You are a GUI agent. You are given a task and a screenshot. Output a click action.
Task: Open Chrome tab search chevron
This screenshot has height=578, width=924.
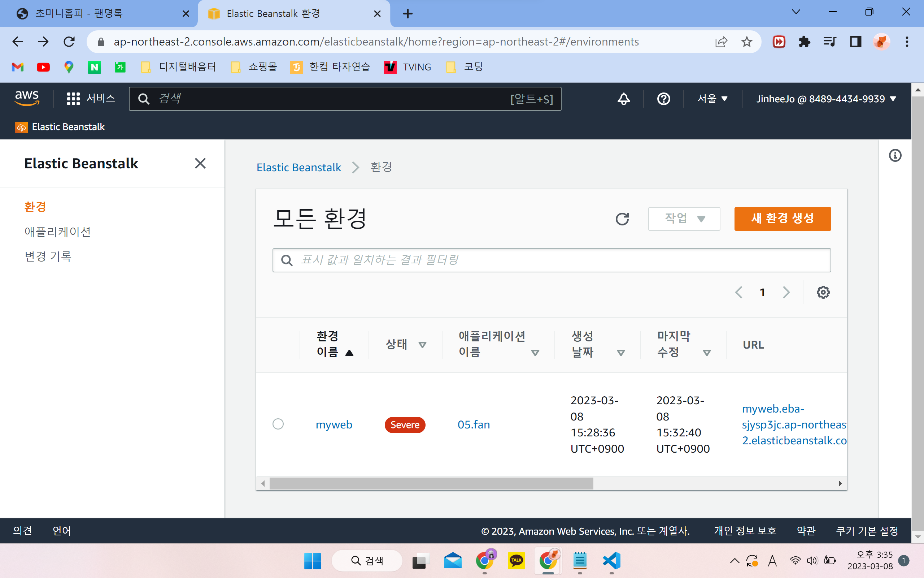(796, 12)
